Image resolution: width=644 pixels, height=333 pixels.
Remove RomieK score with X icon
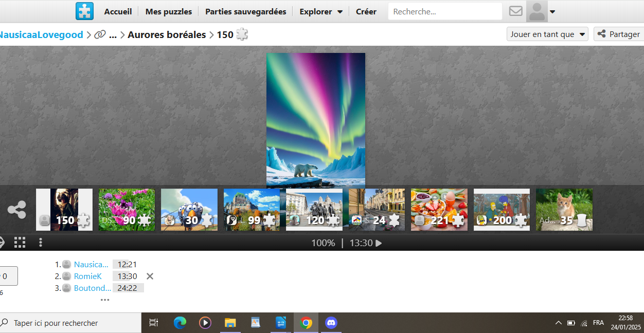tap(150, 276)
